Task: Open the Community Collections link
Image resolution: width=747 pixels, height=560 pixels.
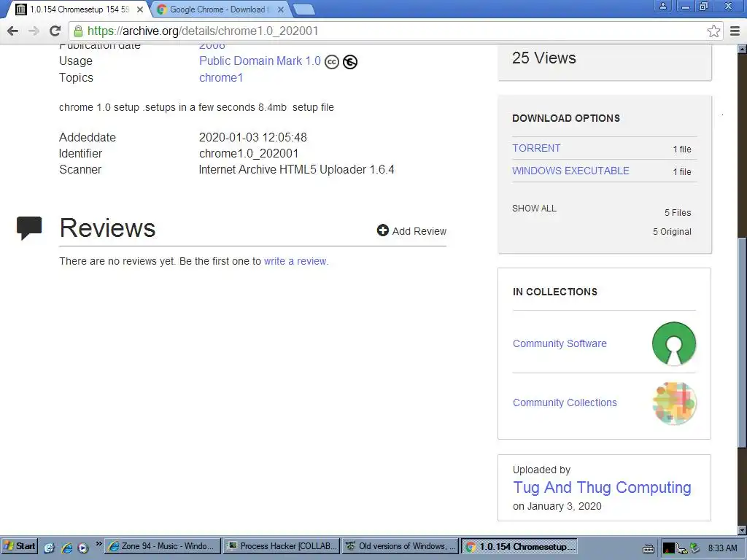Action: tap(565, 402)
